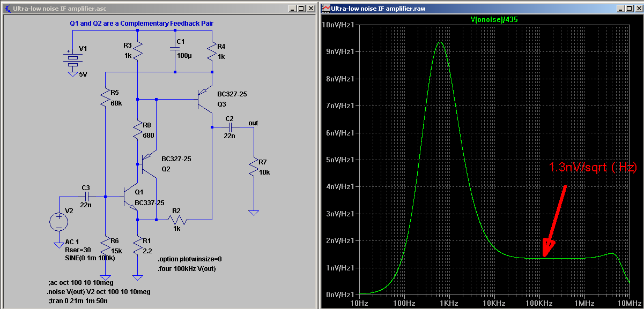The height and width of the screenshot is (309, 644).
Task: Click the LTspice icon in schematic window title bar
Action: [x=8, y=9]
